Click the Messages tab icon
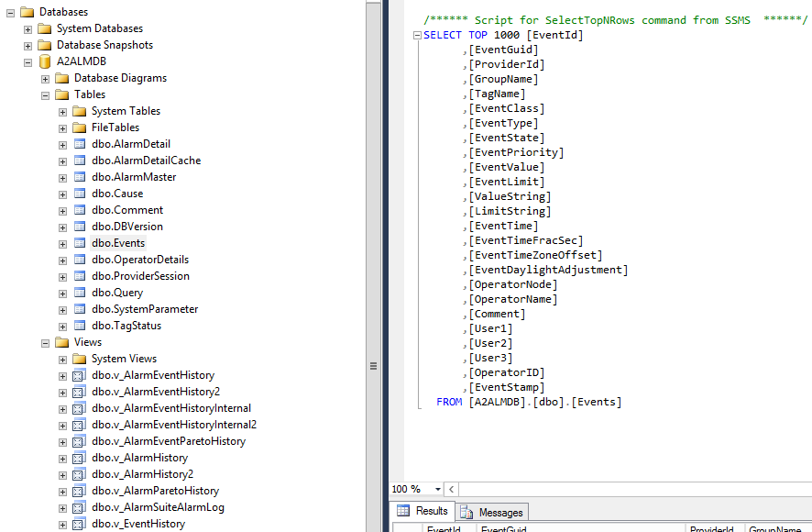The width and height of the screenshot is (812, 532). [466, 513]
